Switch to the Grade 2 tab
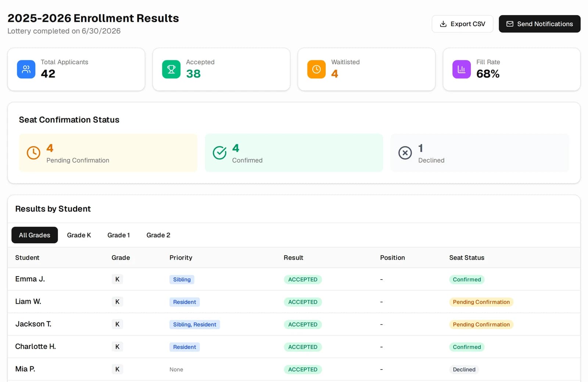Viewport: 588px width, 382px height. 158,235
